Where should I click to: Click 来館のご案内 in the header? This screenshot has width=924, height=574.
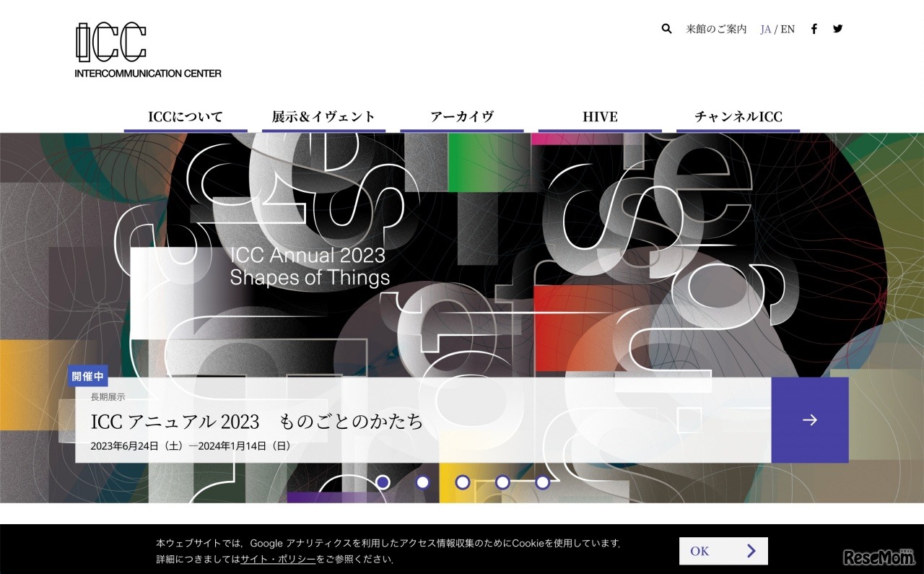[x=717, y=29]
